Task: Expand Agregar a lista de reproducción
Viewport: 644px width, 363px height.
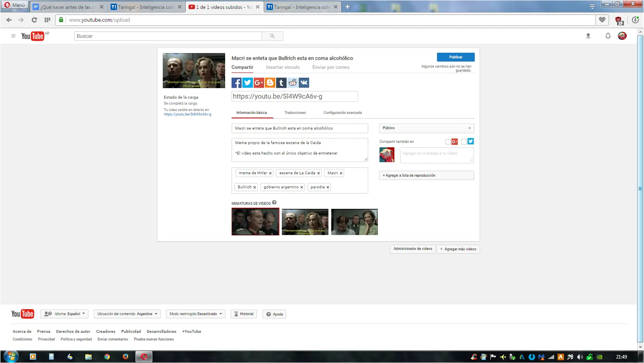Action: pos(427,175)
